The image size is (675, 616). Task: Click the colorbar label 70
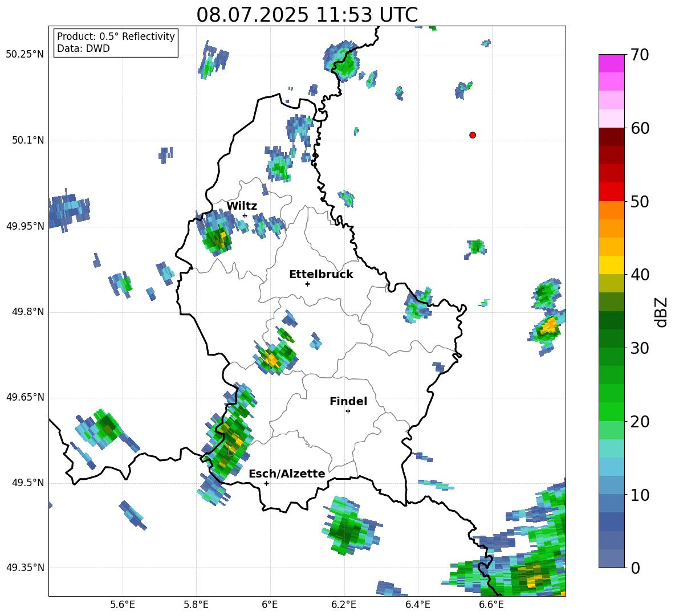[640, 55]
